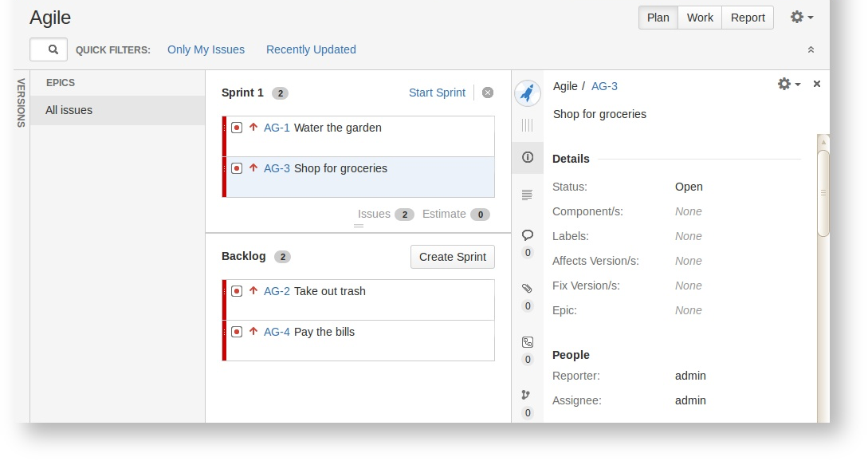The height and width of the screenshot is (461, 868).
Task: Open the board settings gear dropdown
Action: 801,17
